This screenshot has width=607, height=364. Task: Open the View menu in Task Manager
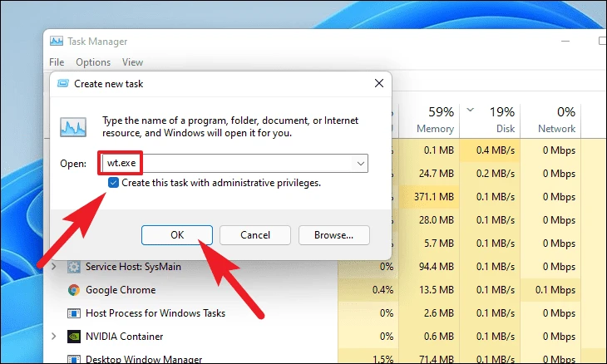click(x=132, y=62)
